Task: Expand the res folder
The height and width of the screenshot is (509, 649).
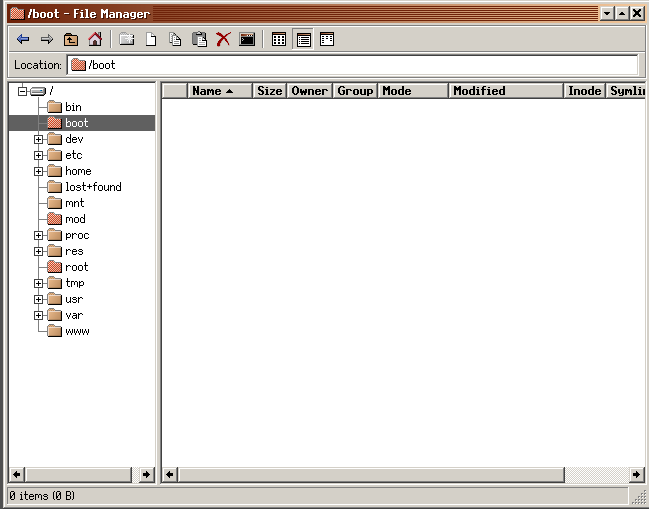Action: click(38, 252)
